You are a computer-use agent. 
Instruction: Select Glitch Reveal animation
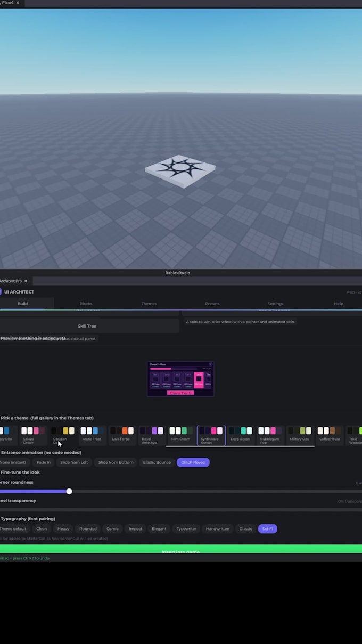click(193, 462)
